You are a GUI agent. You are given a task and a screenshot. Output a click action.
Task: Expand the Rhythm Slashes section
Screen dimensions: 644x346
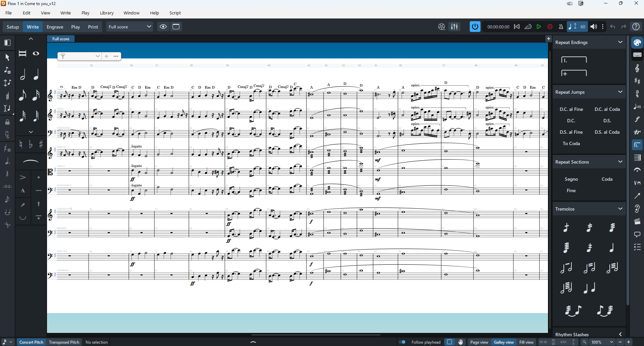[620, 334]
